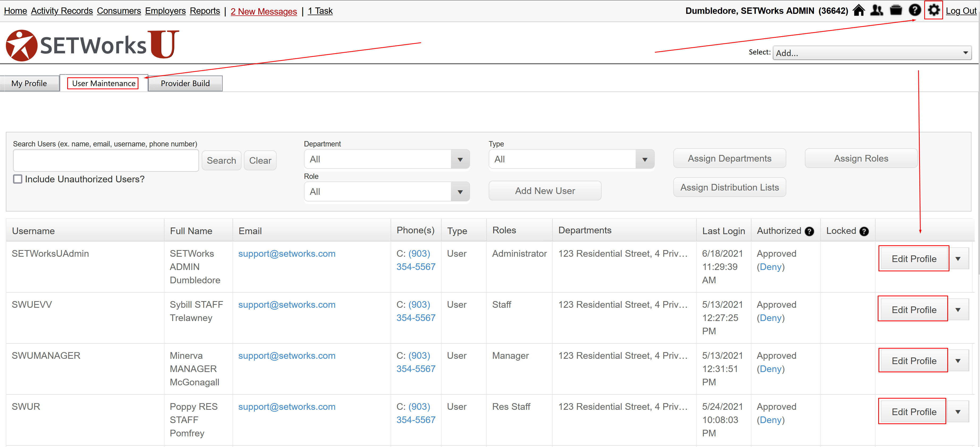Click Log Out link
The width and height of the screenshot is (980, 447).
(x=961, y=11)
